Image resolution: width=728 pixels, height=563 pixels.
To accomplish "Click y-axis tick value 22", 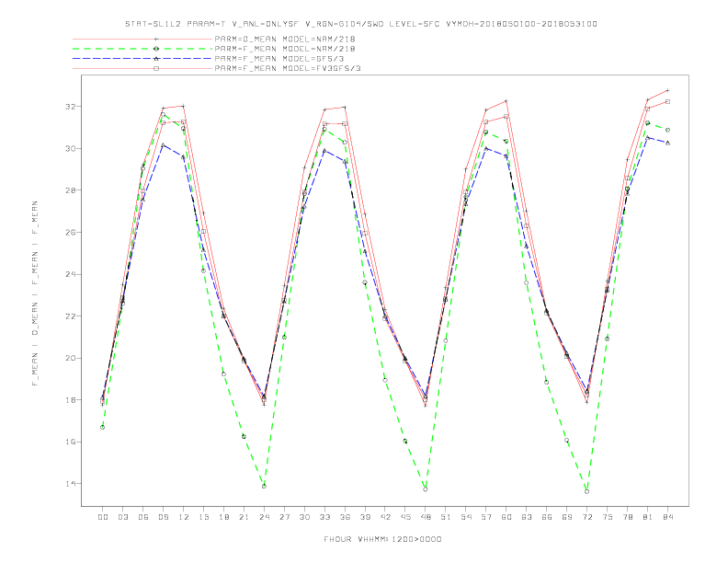I will click(x=70, y=316).
